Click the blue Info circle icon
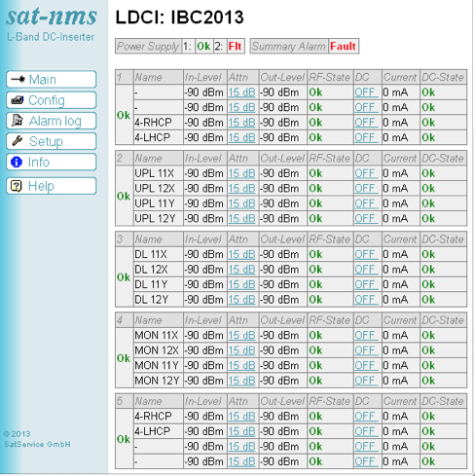This screenshot has height=476, width=475. pos(17,162)
